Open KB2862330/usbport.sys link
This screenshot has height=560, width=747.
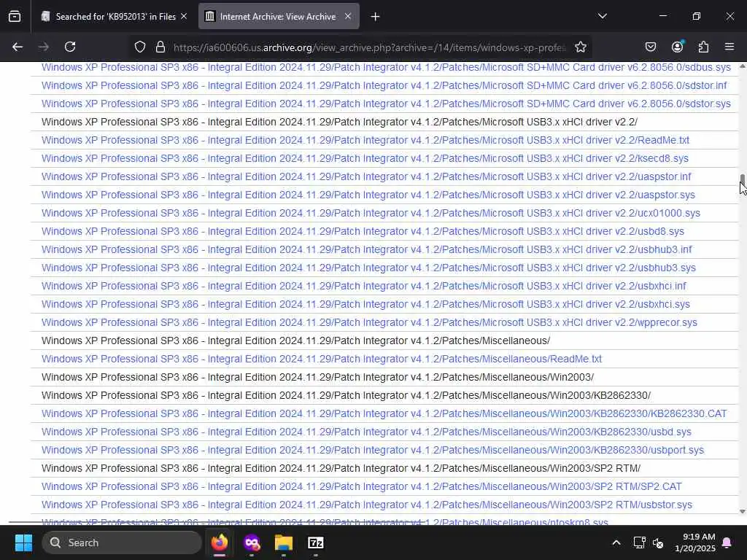pyautogui.click(x=373, y=450)
